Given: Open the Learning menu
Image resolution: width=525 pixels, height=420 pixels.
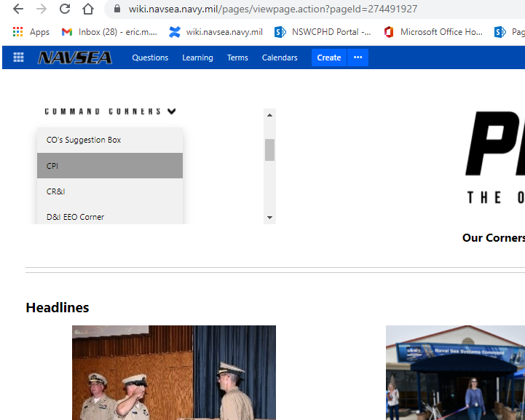Looking at the screenshot, I should 197,58.
